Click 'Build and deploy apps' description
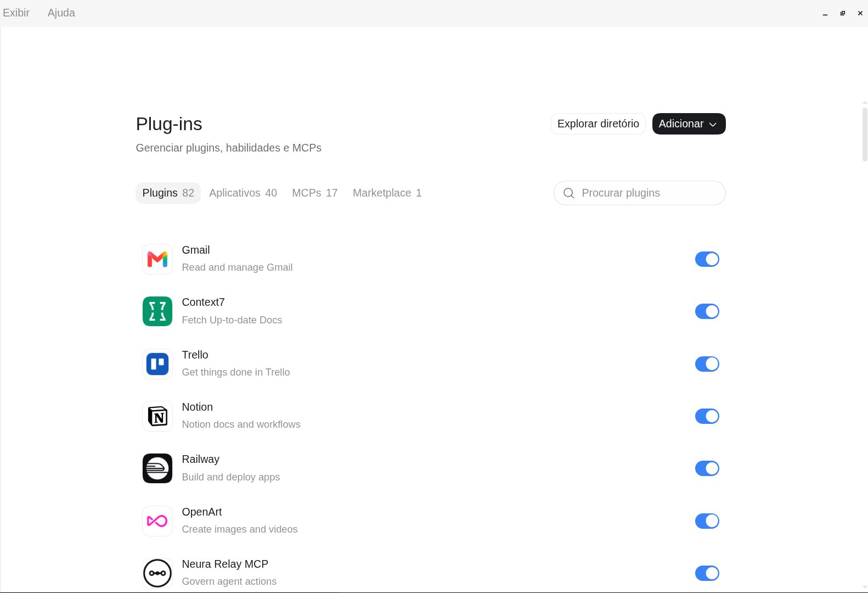Screen dimensions: 868x593 click(230, 477)
